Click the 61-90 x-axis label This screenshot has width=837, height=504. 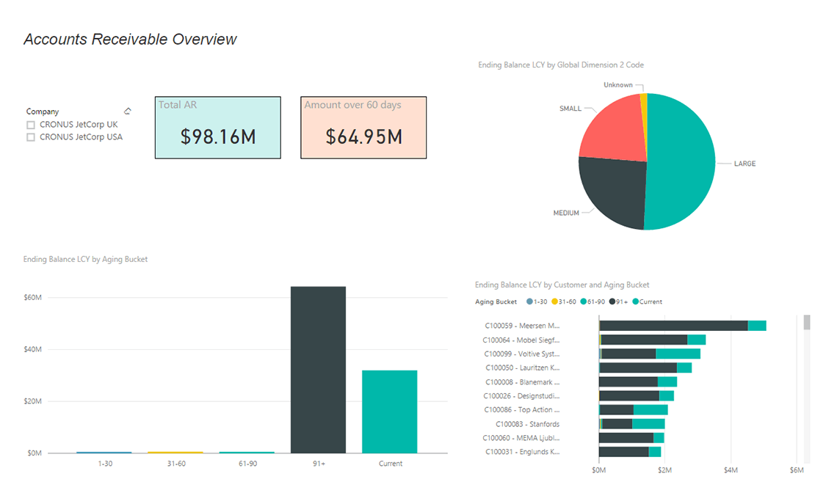(x=247, y=464)
